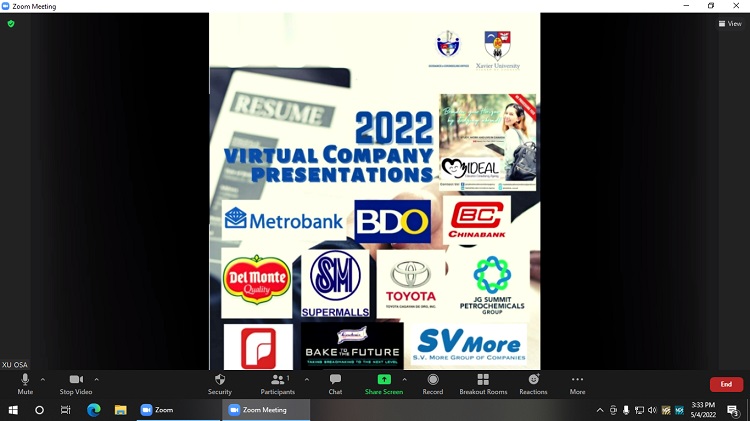Minimize the Zoom Meeting window
The width and height of the screenshot is (750, 421).
tap(686, 6)
